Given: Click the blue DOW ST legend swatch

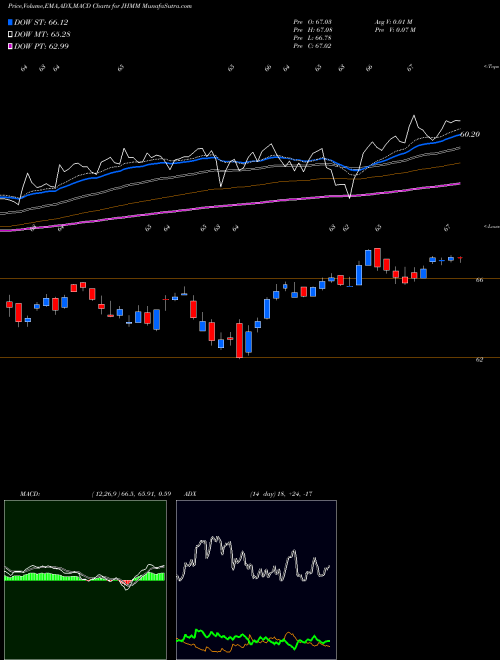Looking at the screenshot, I should click(x=10, y=22).
